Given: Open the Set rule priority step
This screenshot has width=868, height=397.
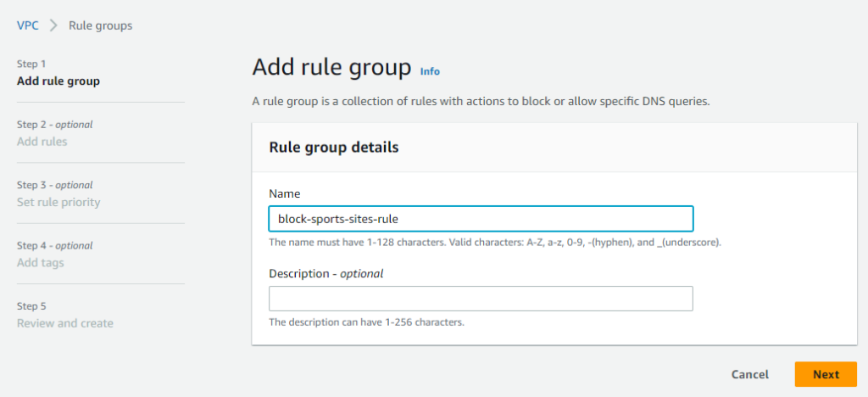Looking at the screenshot, I should coord(58,202).
